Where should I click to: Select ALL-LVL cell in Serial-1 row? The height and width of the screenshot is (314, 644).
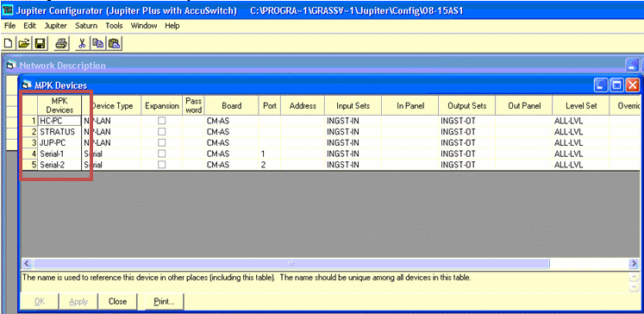(x=581, y=154)
